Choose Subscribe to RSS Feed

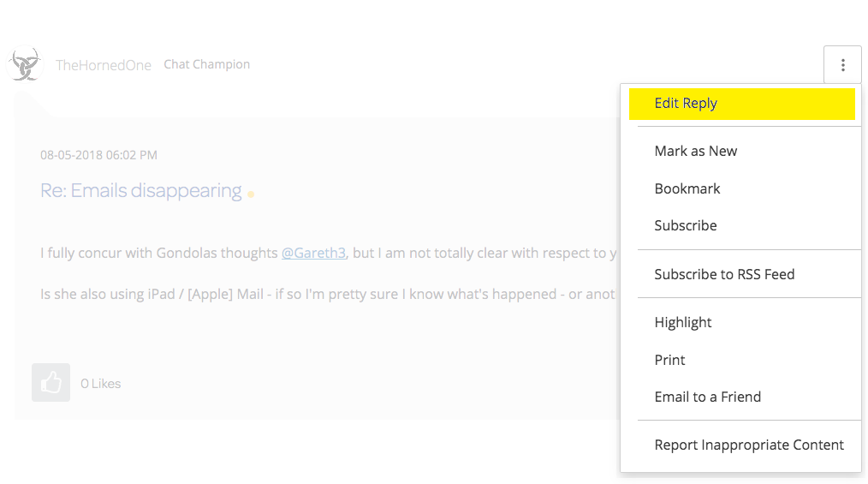[723, 274]
